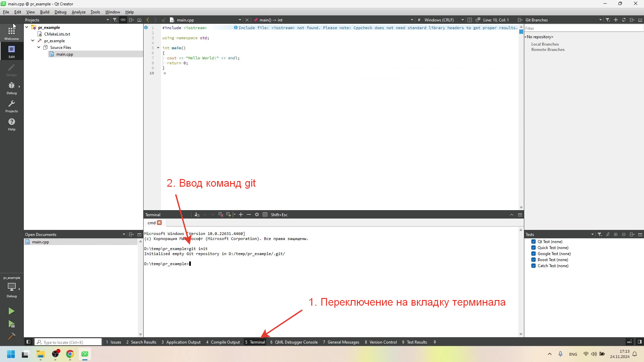Click the green Run button
This screenshot has height=362, width=644.
pyautogui.click(x=11, y=311)
